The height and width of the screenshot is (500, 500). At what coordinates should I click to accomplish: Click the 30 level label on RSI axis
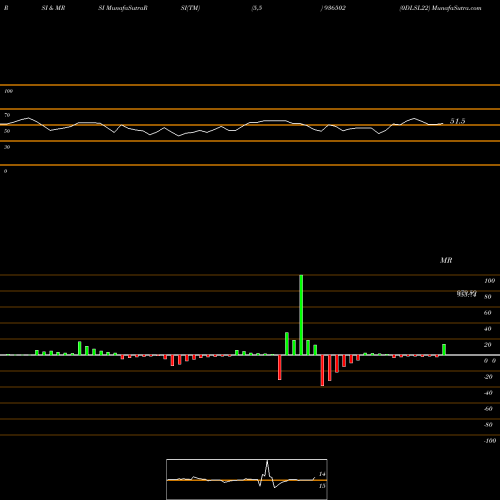pos(7,147)
